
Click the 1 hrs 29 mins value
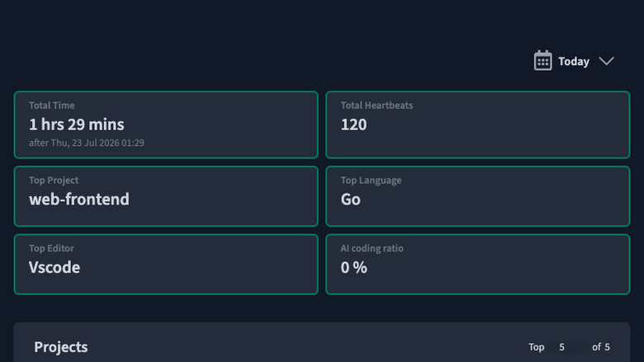pyautogui.click(x=77, y=125)
